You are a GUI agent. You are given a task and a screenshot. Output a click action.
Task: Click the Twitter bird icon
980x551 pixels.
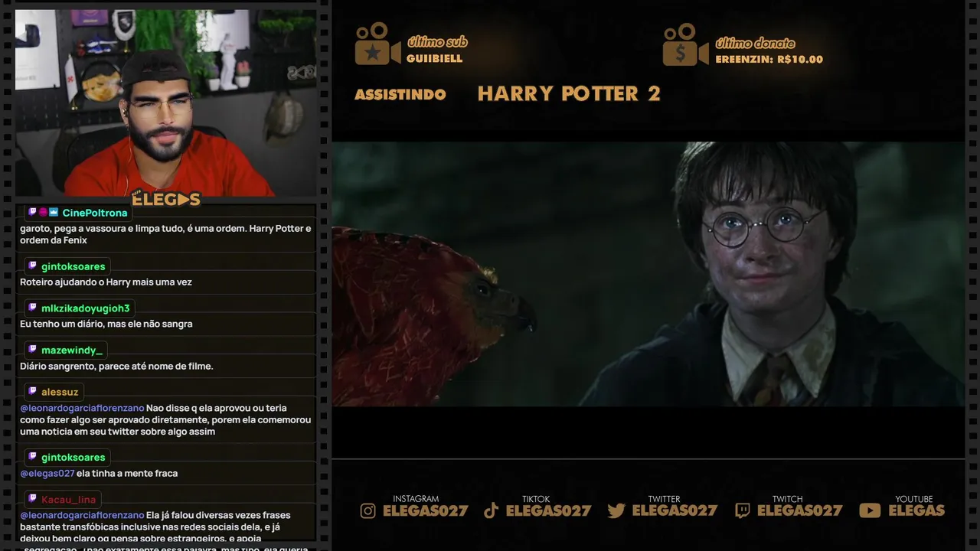616,510
